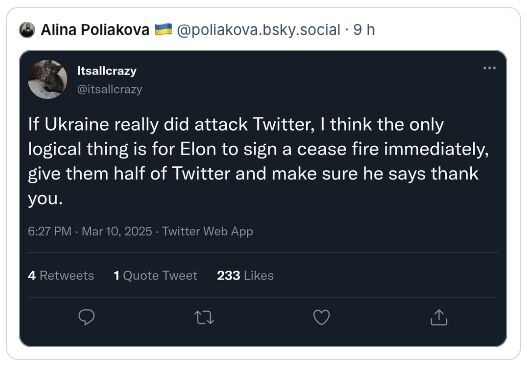The width and height of the screenshot is (527, 365).
Task: Open the three-dot more options menu
Action: pos(489,68)
